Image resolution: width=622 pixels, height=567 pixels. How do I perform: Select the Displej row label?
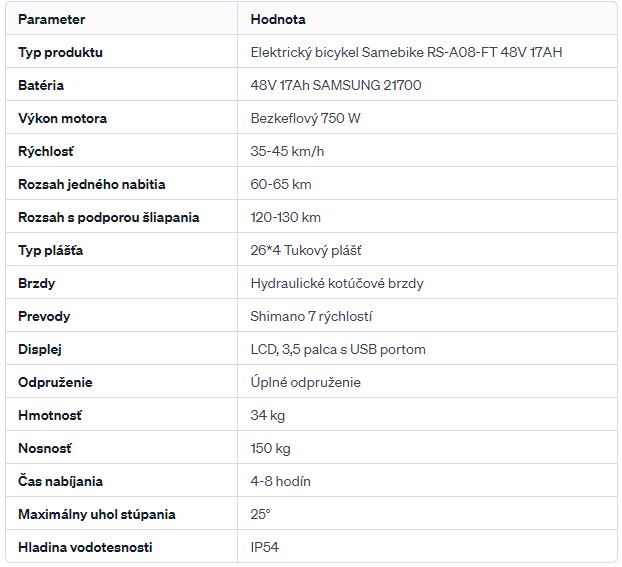click(40, 350)
